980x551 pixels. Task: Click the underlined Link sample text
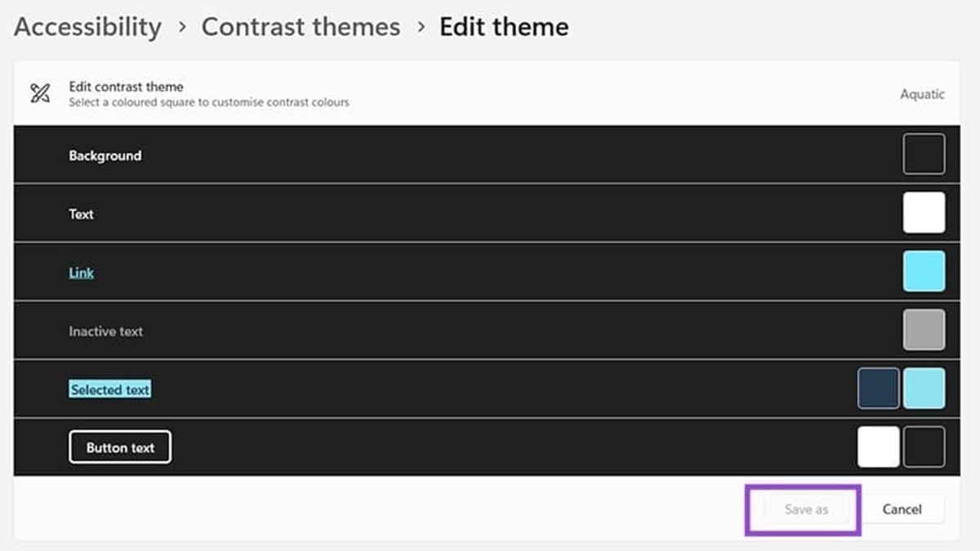point(81,273)
